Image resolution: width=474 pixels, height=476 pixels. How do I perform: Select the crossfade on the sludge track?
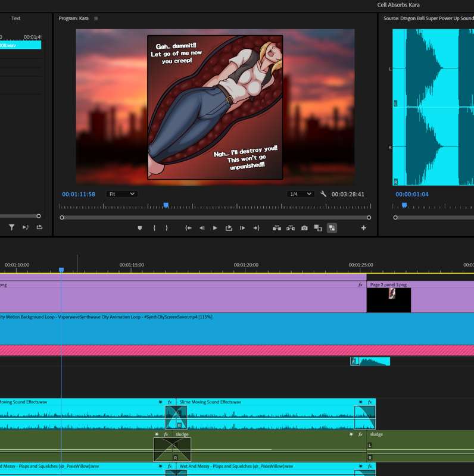click(x=172, y=449)
